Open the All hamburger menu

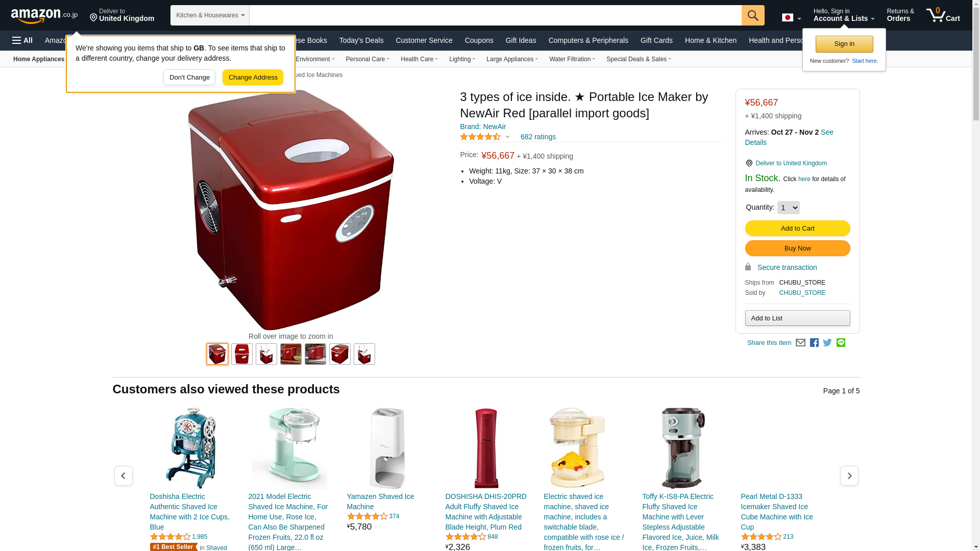pyautogui.click(x=22, y=40)
